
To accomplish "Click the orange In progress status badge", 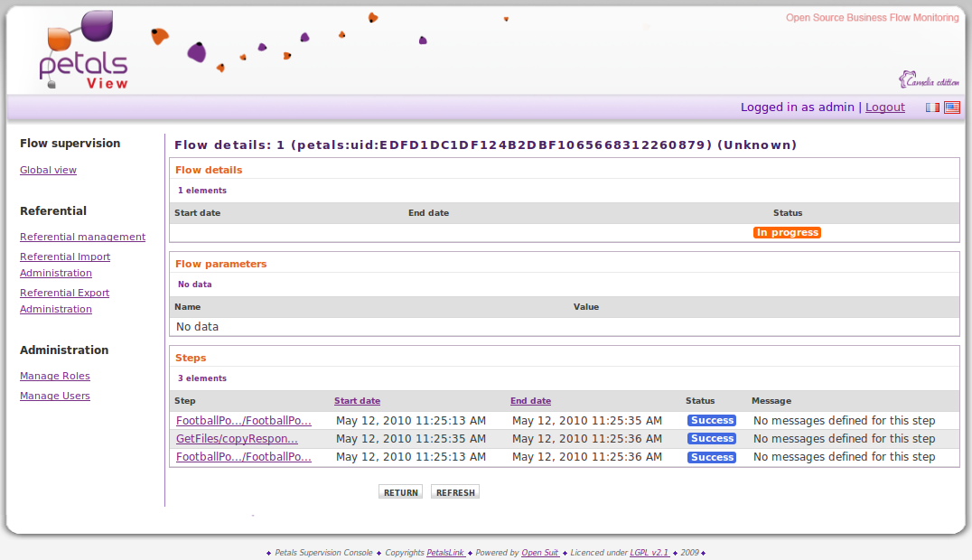I will click(x=787, y=233).
